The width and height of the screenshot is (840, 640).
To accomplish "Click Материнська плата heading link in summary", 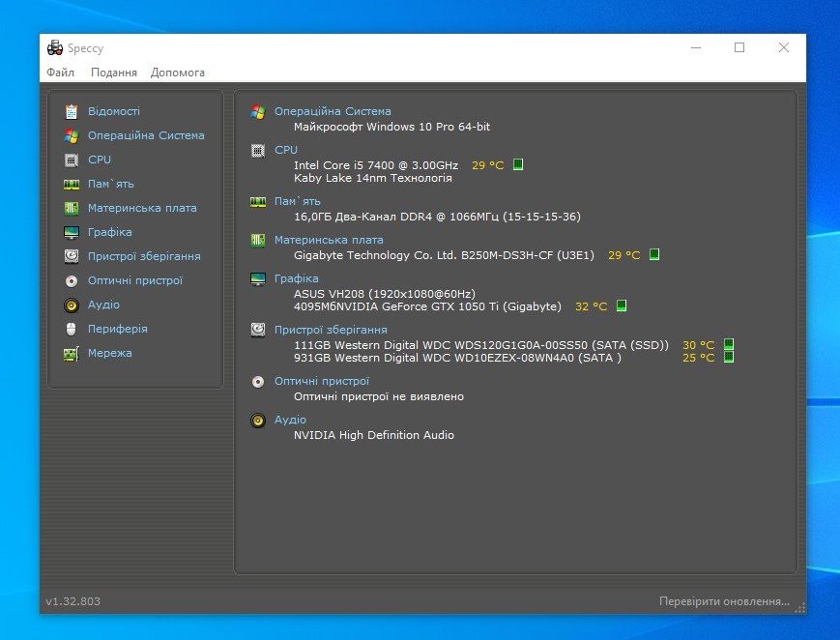I will coord(329,240).
